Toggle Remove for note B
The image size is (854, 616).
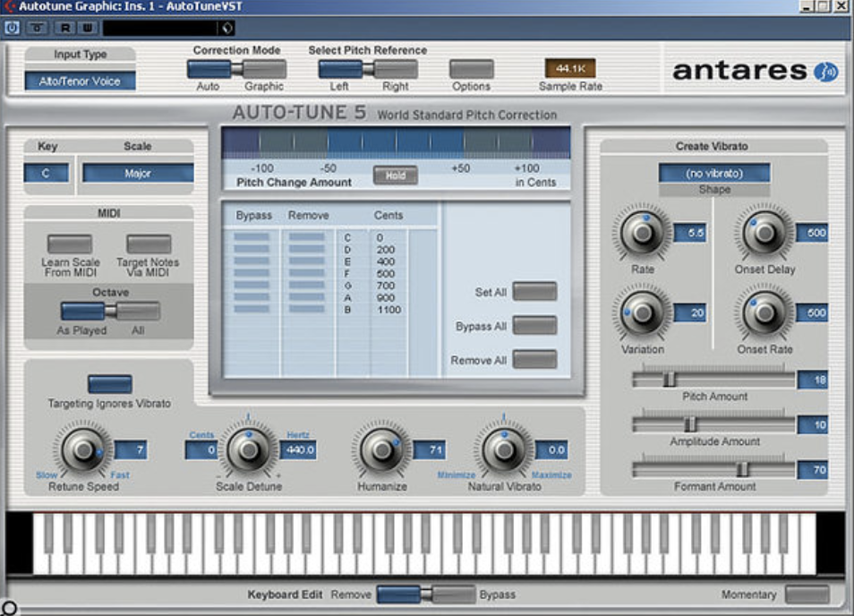pyautogui.click(x=307, y=309)
